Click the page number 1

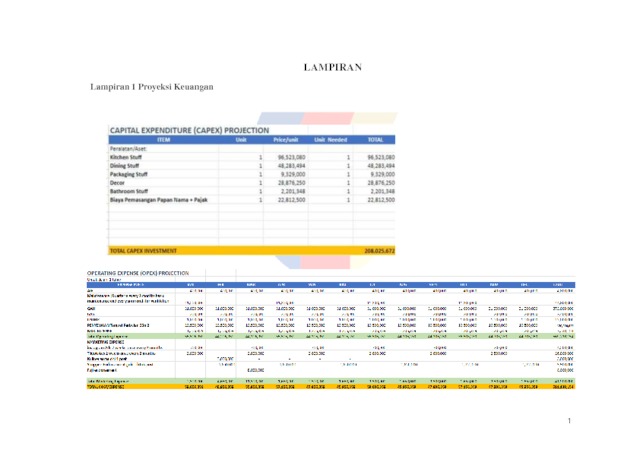coord(569,421)
